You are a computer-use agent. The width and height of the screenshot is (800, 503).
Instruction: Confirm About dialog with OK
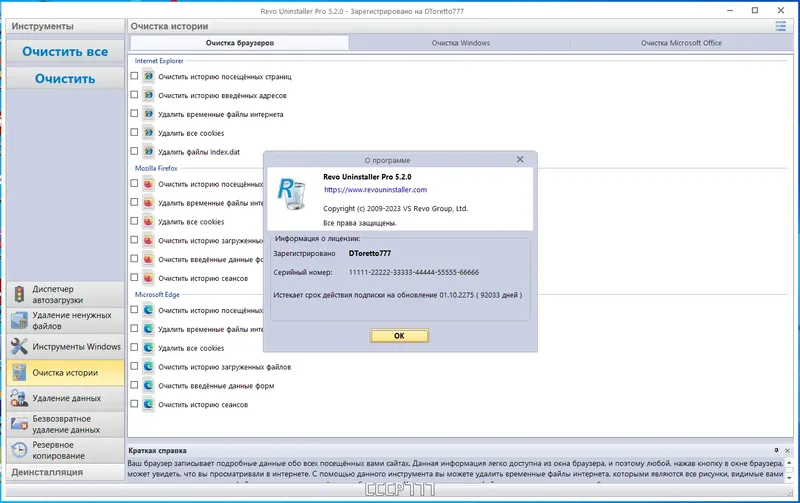tap(399, 336)
